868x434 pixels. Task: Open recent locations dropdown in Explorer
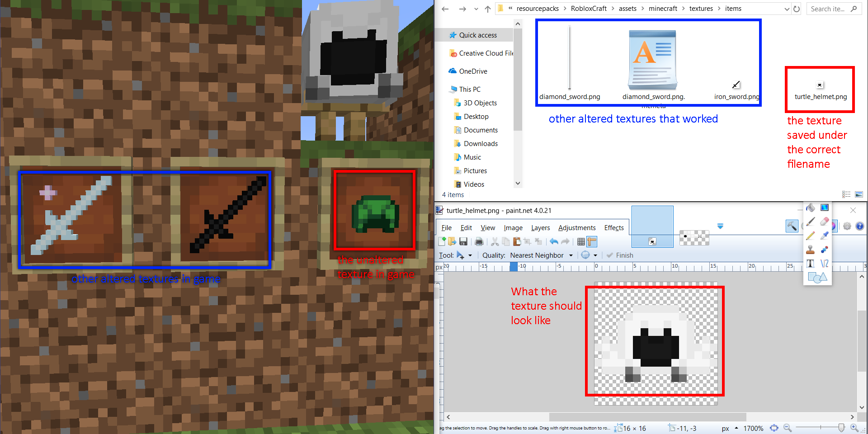[476, 9]
